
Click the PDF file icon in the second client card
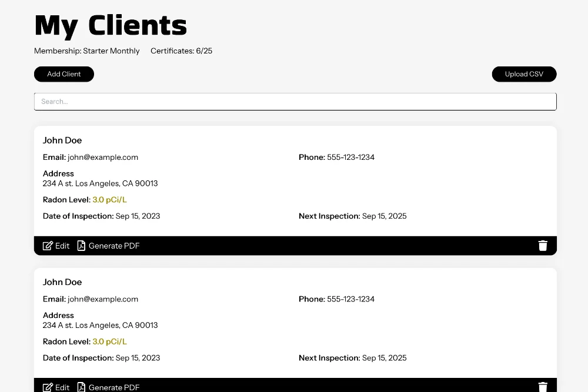81,387
